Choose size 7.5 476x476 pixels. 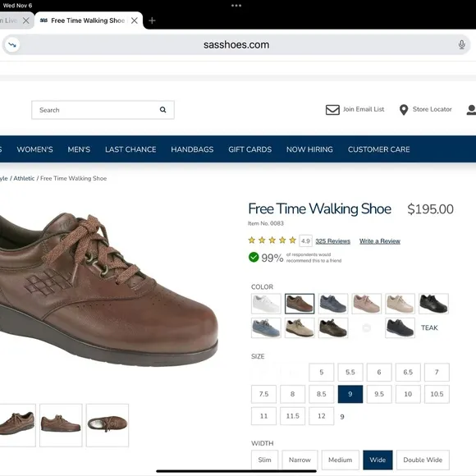[x=263, y=394]
